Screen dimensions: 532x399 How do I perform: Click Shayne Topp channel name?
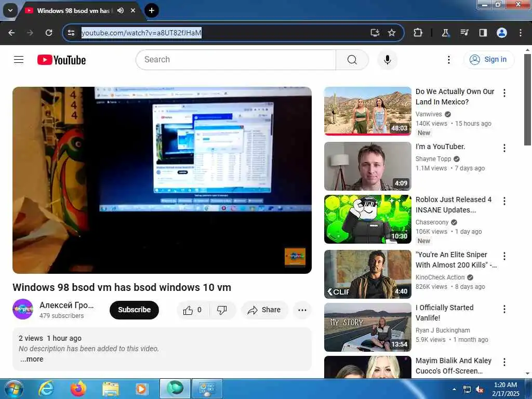click(x=433, y=159)
